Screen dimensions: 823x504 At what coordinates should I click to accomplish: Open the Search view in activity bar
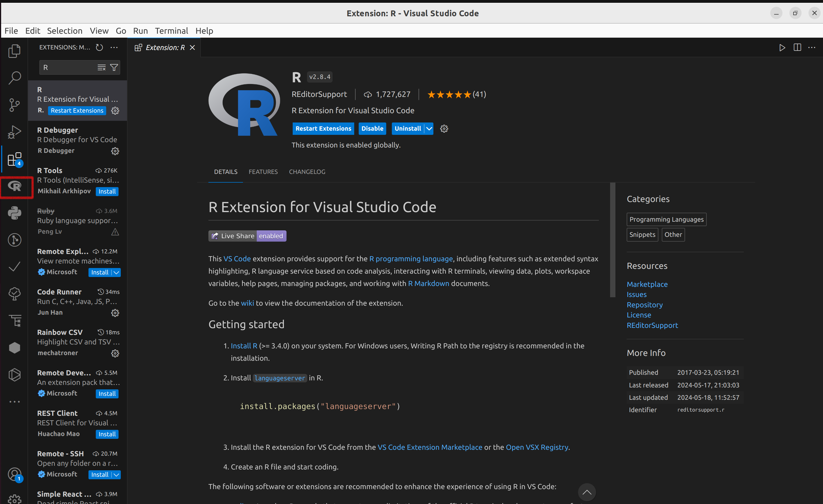(x=14, y=78)
